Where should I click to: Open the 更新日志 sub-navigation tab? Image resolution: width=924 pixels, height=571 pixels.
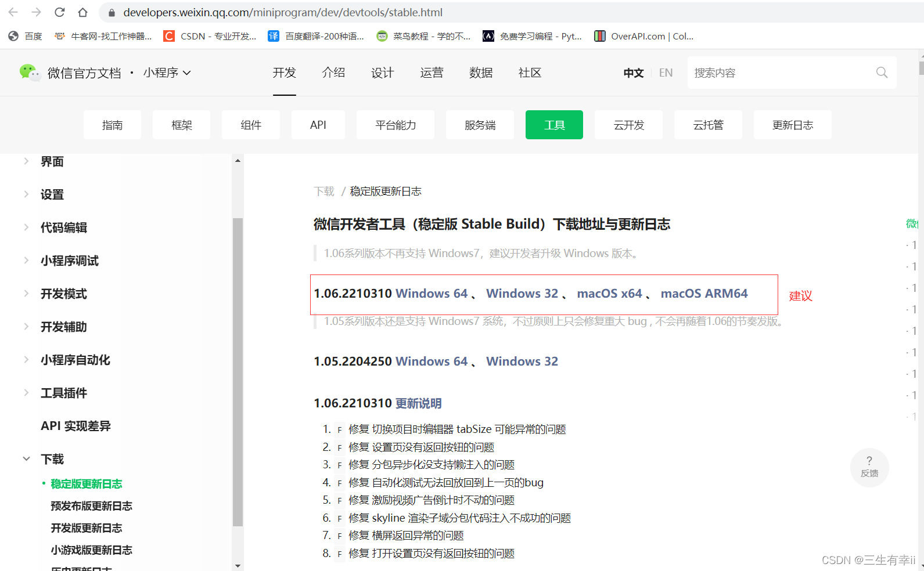click(793, 125)
